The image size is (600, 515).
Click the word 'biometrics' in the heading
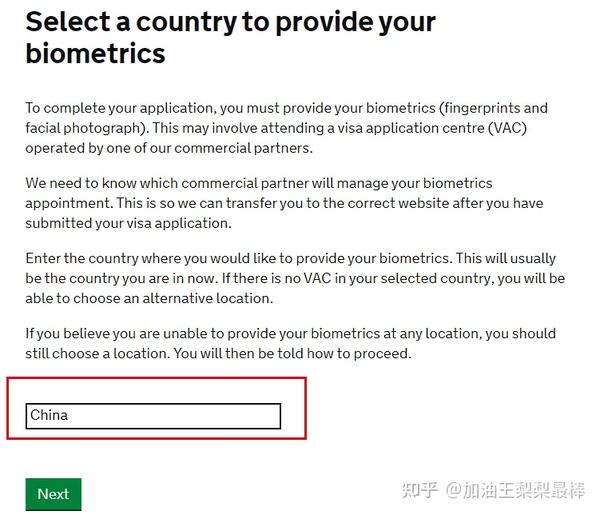[x=95, y=53]
